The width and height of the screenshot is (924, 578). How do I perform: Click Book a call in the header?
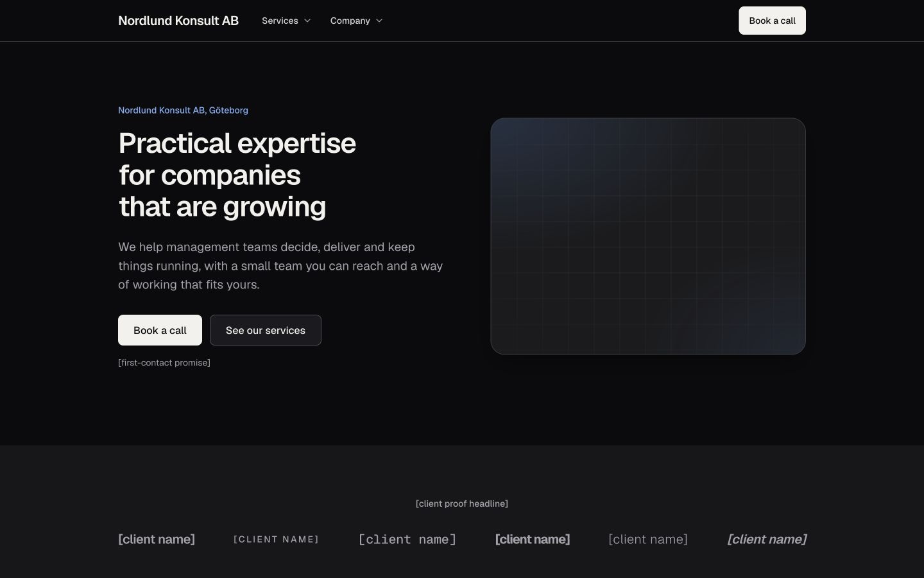pyautogui.click(x=772, y=21)
